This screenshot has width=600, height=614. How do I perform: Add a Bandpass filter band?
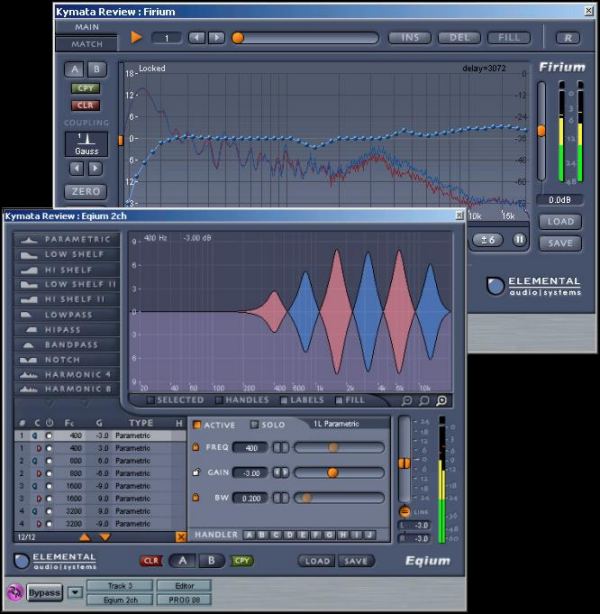(67, 345)
